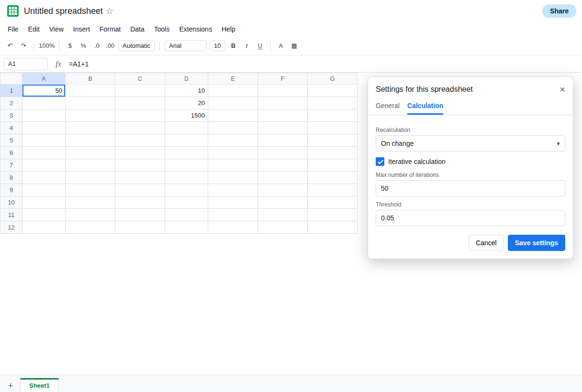Screen dimensions: 582x392
Task: Toggle underline formatting
Action: 260,46
